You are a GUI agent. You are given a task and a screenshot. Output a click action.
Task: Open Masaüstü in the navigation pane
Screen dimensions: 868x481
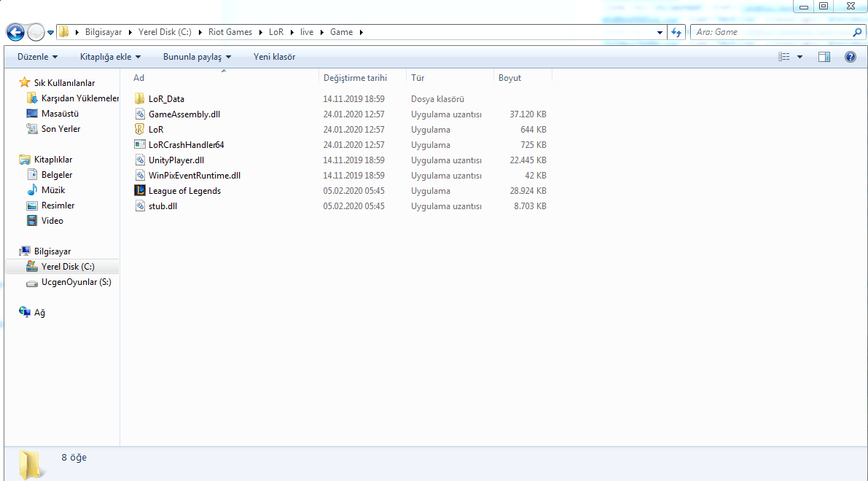pos(60,114)
